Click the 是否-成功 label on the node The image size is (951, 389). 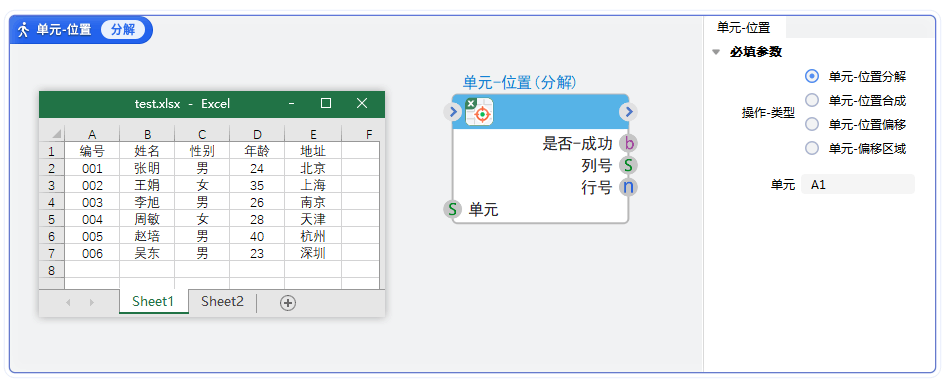click(577, 144)
